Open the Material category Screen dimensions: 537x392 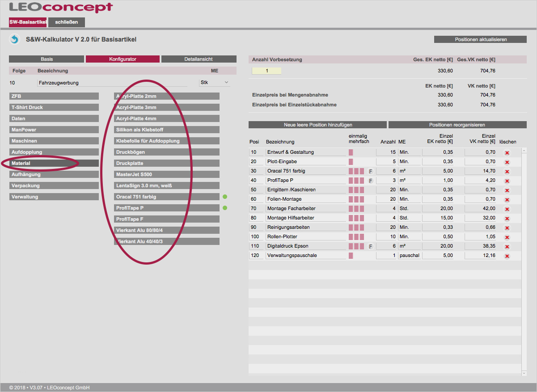click(x=54, y=164)
